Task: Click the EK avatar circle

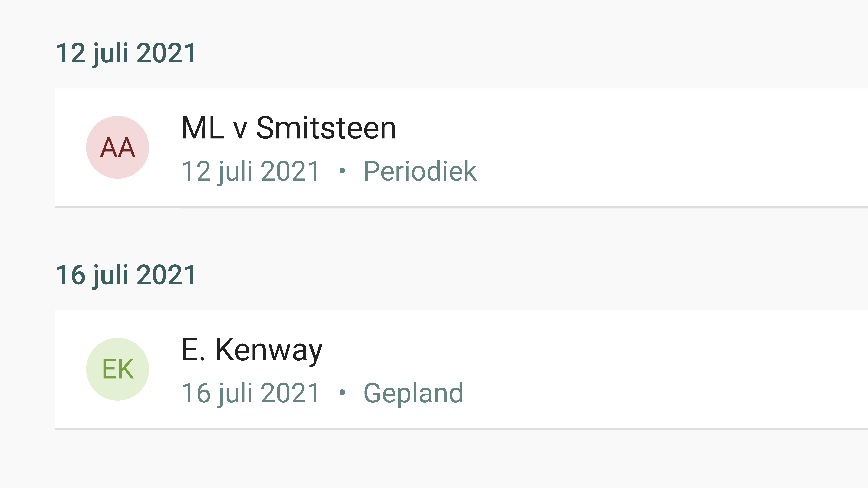Action: click(x=118, y=369)
